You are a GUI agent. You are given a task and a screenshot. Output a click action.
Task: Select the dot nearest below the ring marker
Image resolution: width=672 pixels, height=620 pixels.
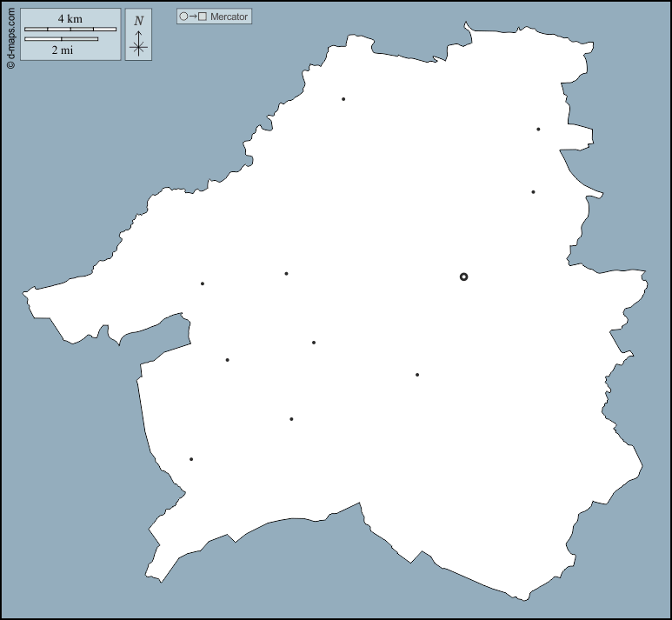417,375
